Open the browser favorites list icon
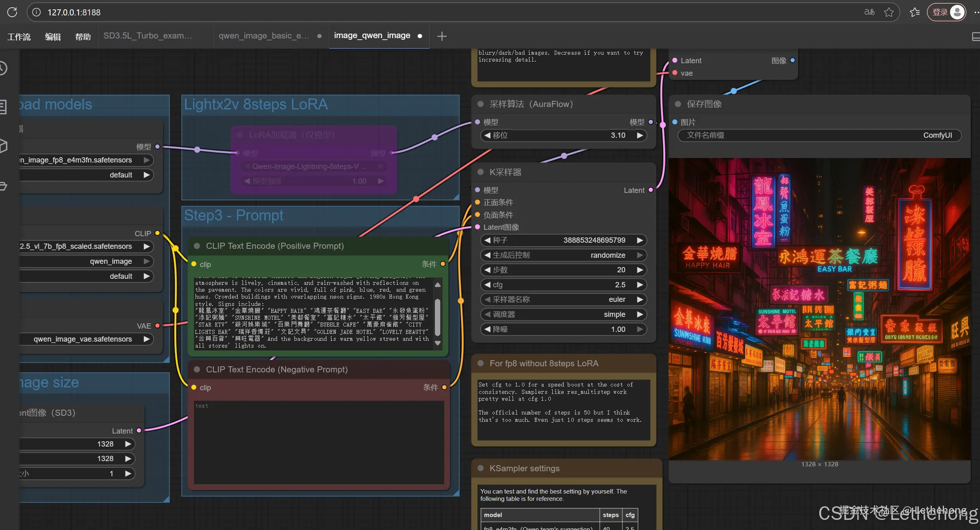This screenshot has width=980, height=530. click(x=914, y=12)
